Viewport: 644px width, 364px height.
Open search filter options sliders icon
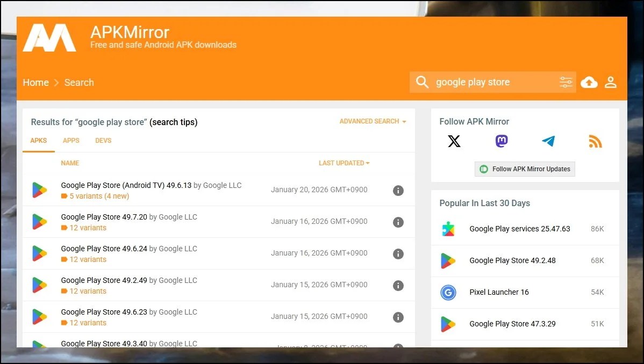(x=566, y=82)
